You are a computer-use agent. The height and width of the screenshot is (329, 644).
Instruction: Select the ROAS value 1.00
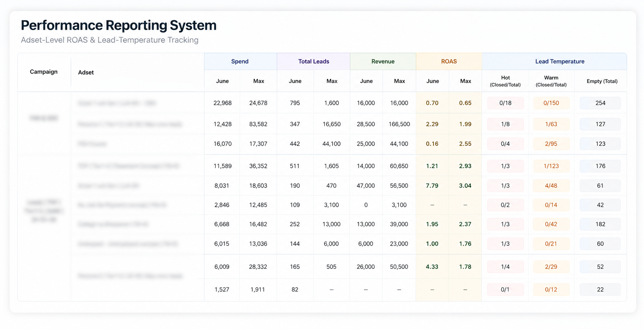pyautogui.click(x=432, y=244)
